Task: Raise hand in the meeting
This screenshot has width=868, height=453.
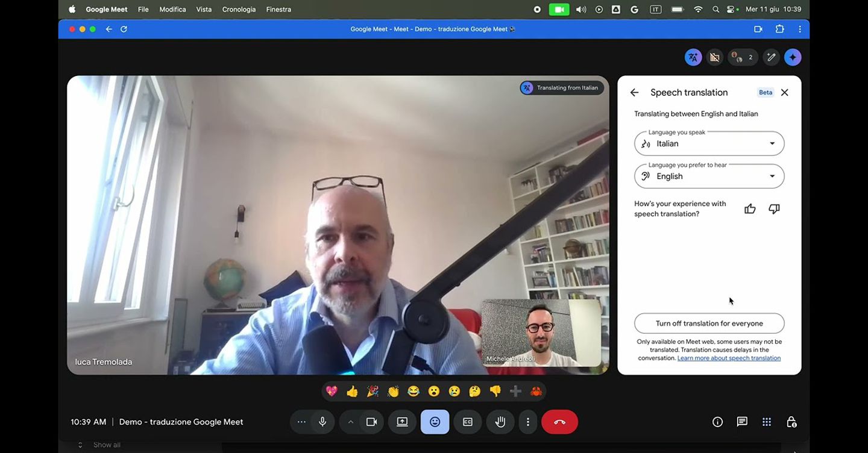Action: point(500,422)
